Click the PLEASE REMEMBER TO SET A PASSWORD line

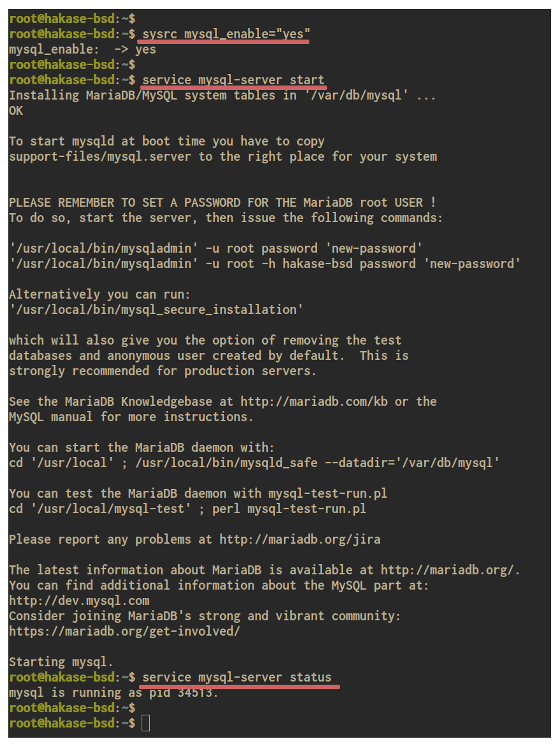pos(223,202)
